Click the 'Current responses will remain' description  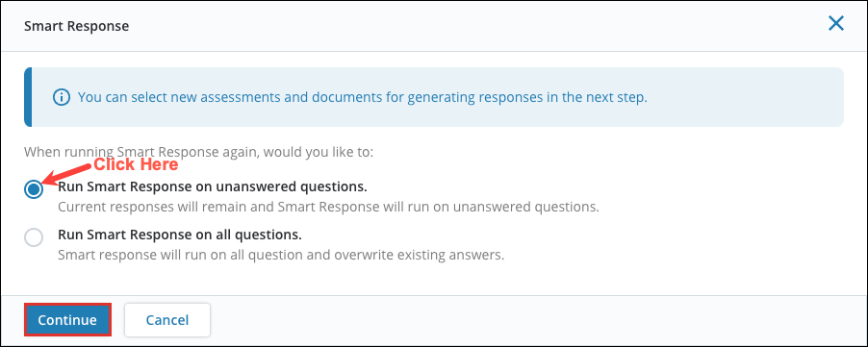click(328, 208)
